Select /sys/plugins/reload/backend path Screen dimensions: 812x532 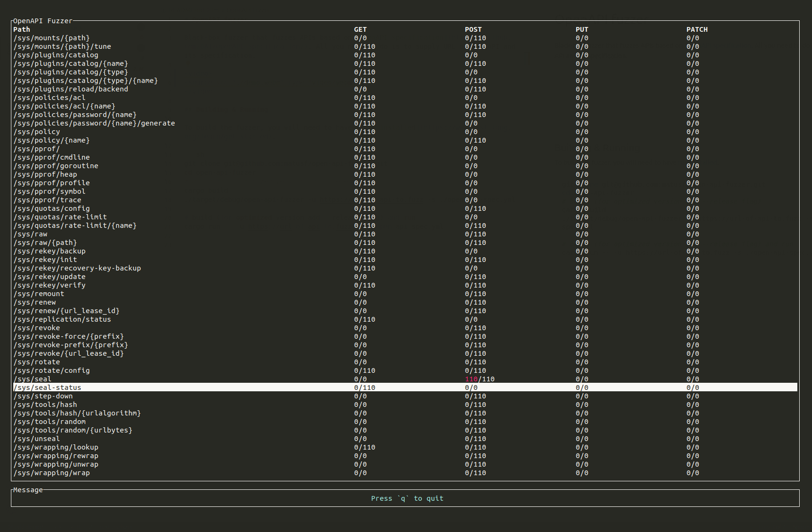pos(71,89)
